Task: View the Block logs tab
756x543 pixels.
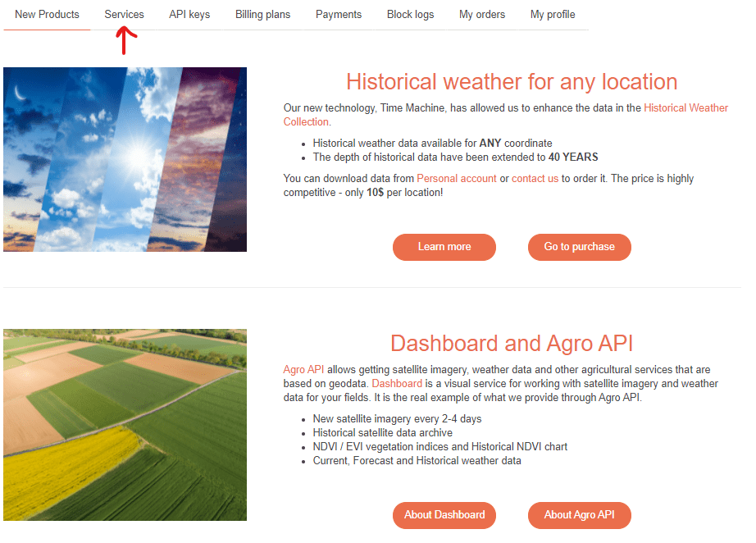Action: pos(410,15)
